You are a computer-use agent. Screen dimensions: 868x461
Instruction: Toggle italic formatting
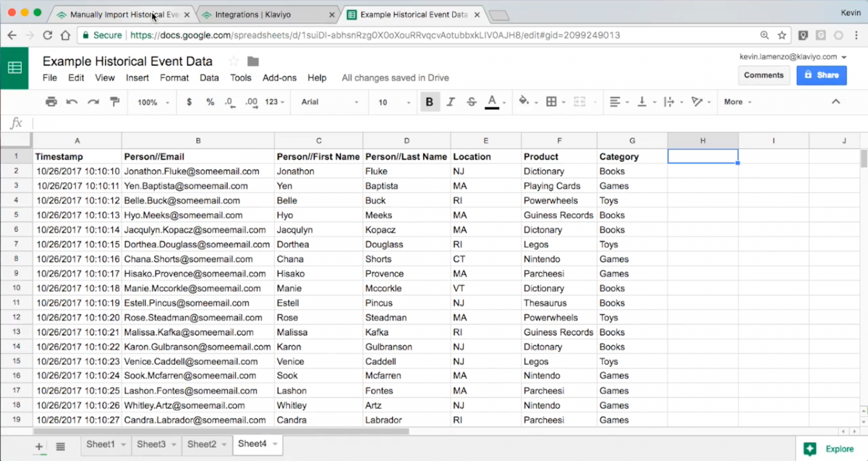click(x=451, y=102)
